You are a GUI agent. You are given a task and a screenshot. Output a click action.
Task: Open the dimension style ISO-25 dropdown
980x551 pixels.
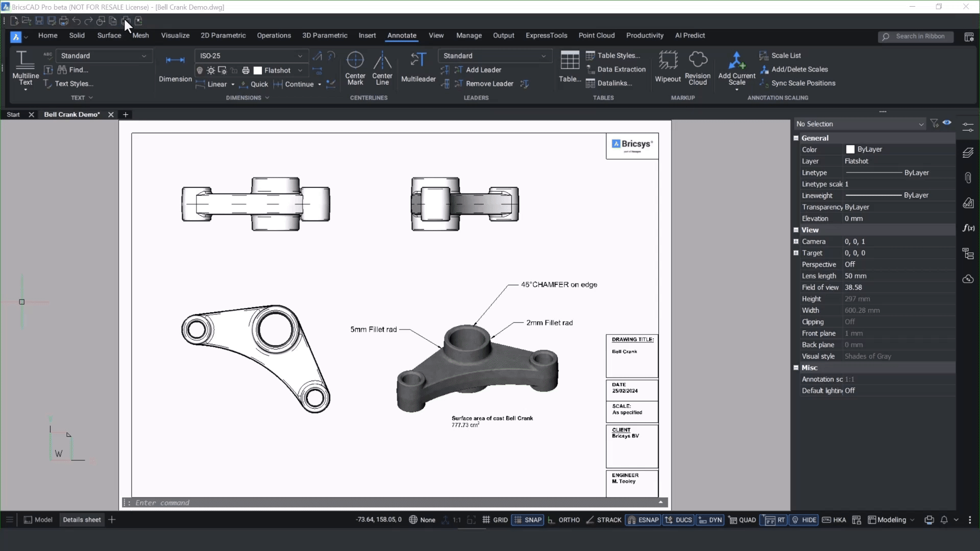(x=300, y=56)
